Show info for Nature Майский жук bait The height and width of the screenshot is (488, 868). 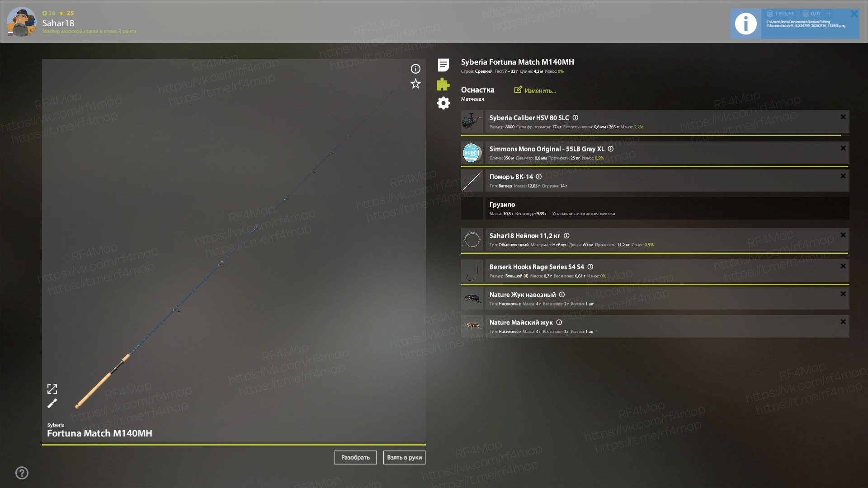(559, 322)
